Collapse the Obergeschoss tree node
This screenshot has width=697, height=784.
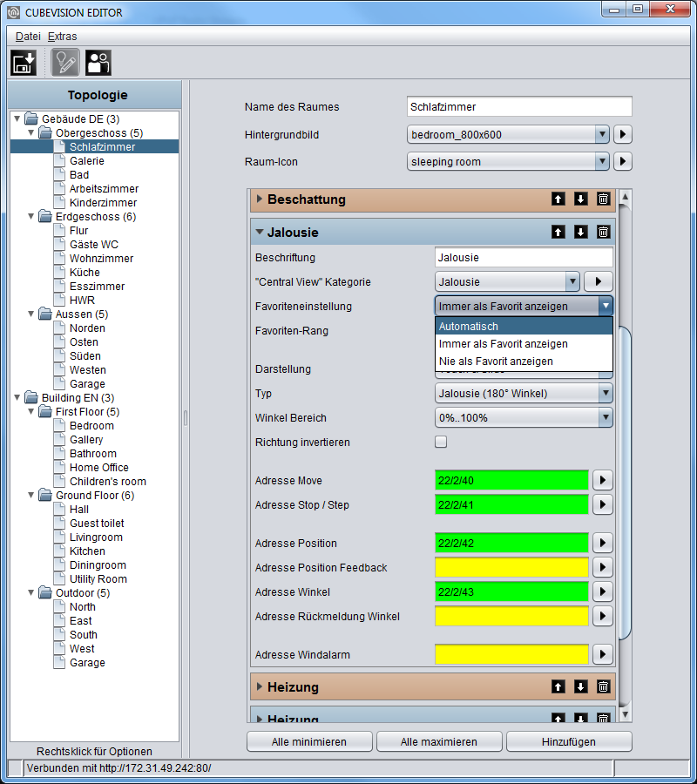tap(31, 132)
